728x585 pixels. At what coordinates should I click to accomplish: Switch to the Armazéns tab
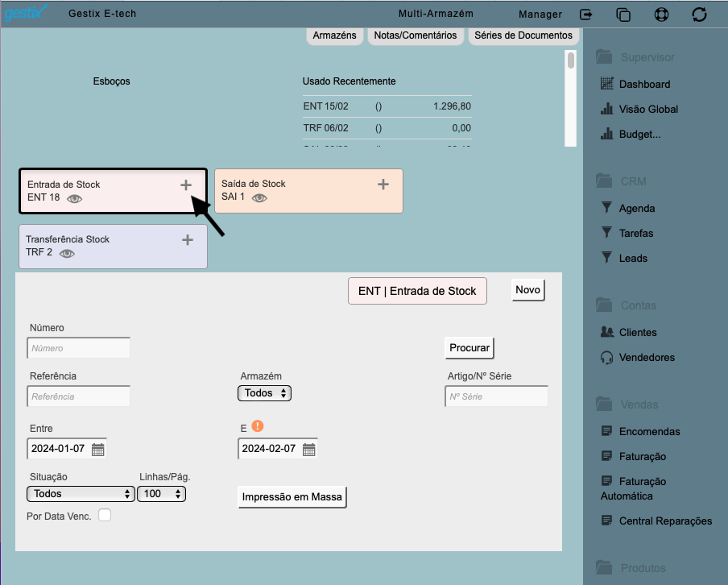coord(334,35)
